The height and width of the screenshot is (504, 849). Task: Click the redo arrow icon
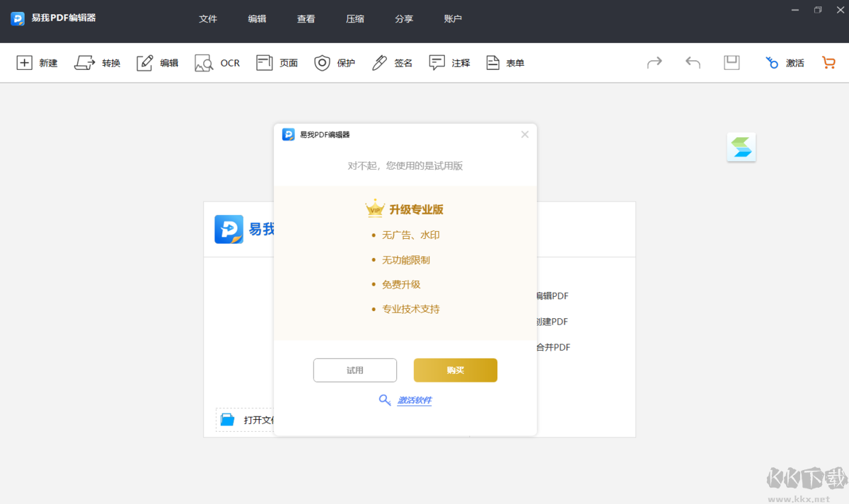coord(654,62)
